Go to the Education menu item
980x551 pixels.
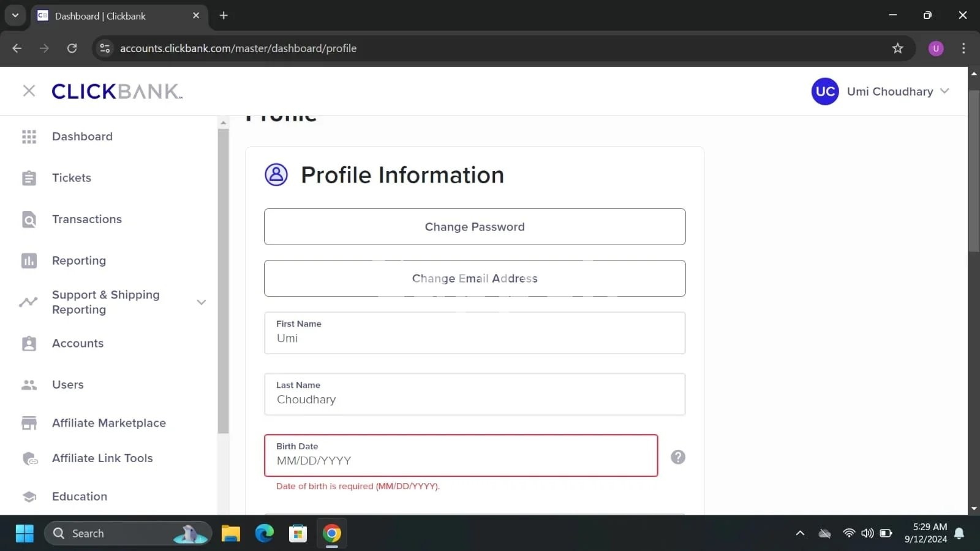[x=80, y=496]
